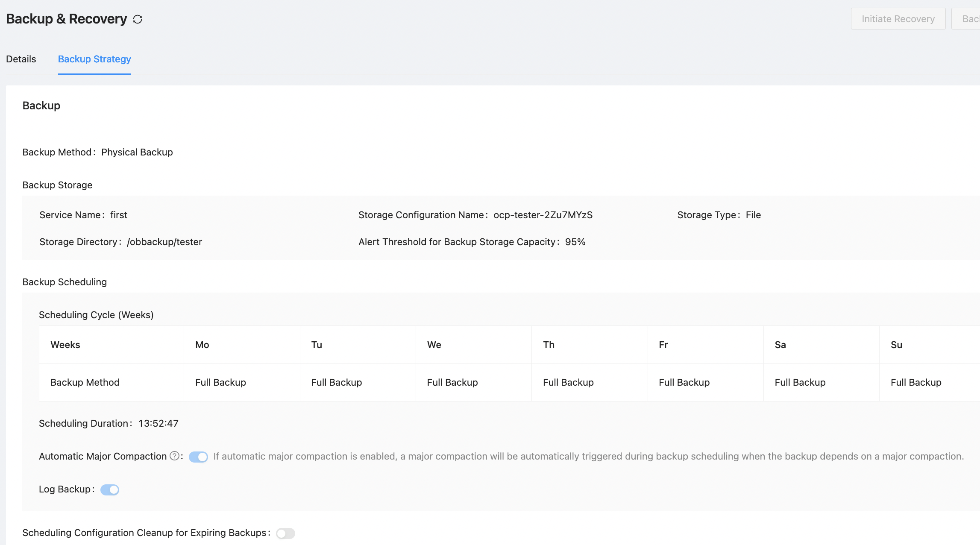
Task: Toggle the Automatic Major Compaction switch
Action: [x=198, y=457]
